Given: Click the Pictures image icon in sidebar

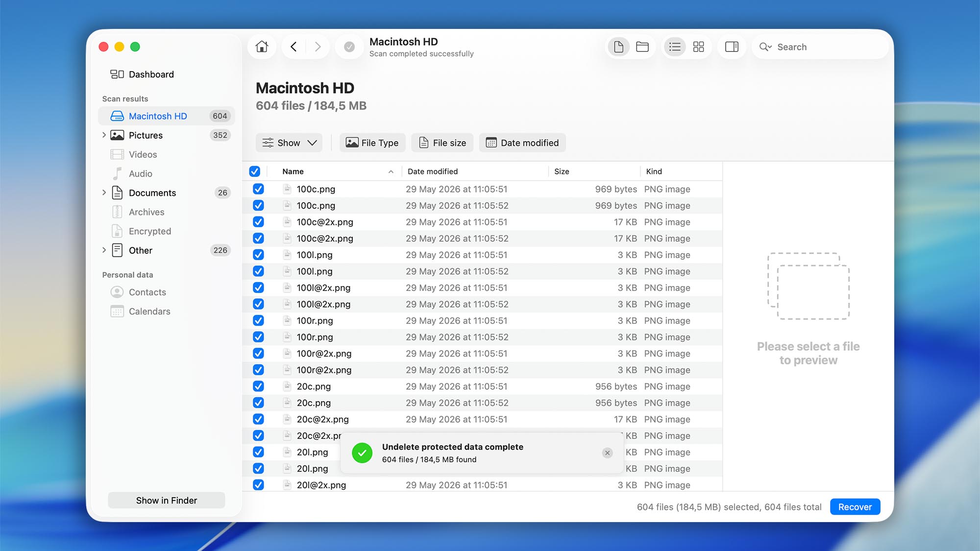Looking at the screenshot, I should [117, 135].
